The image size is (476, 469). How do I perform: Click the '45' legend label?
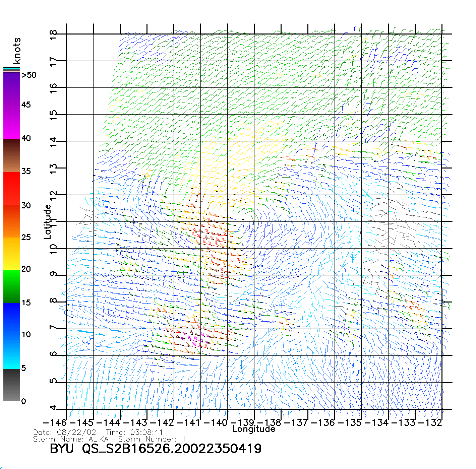click(x=26, y=105)
